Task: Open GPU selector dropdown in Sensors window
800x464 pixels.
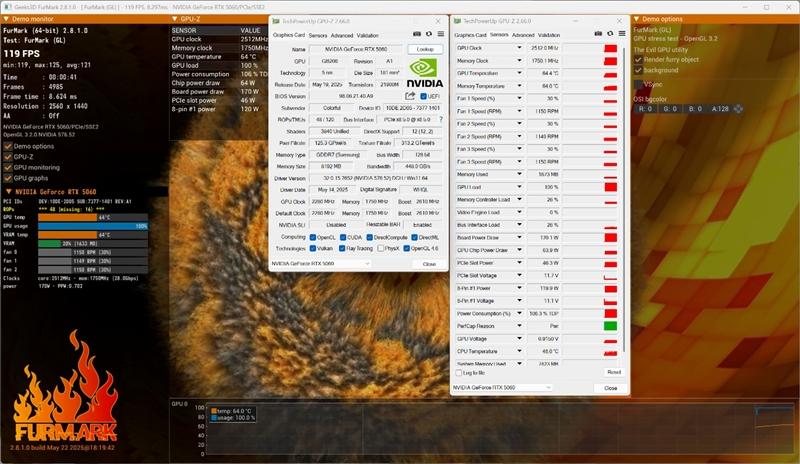Action: [502, 387]
